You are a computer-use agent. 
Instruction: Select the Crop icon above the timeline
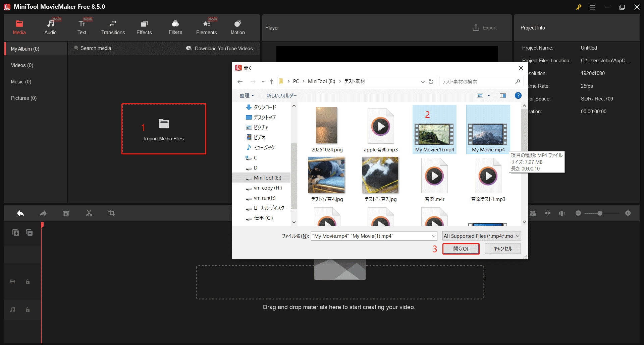pos(112,213)
